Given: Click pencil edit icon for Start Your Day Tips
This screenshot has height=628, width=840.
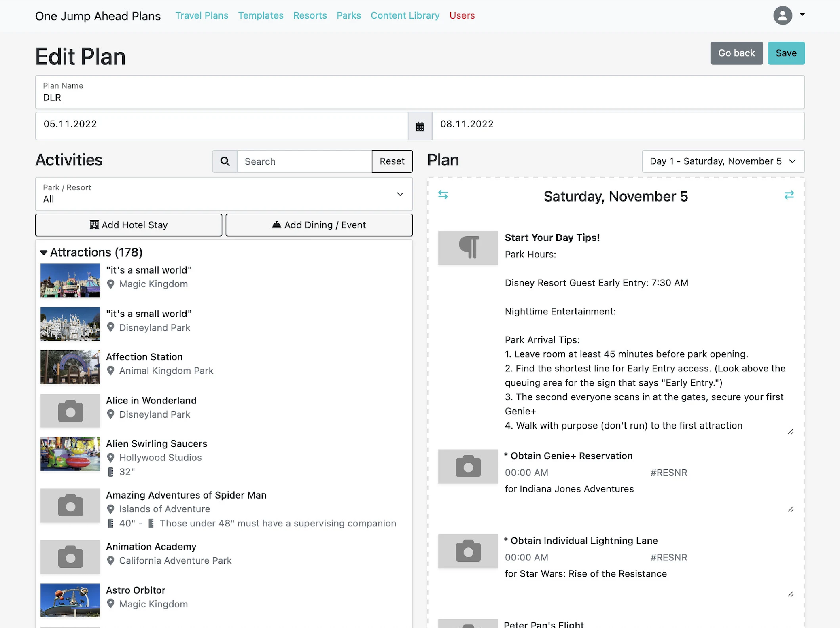Looking at the screenshot, I should (x=791, y=432).
